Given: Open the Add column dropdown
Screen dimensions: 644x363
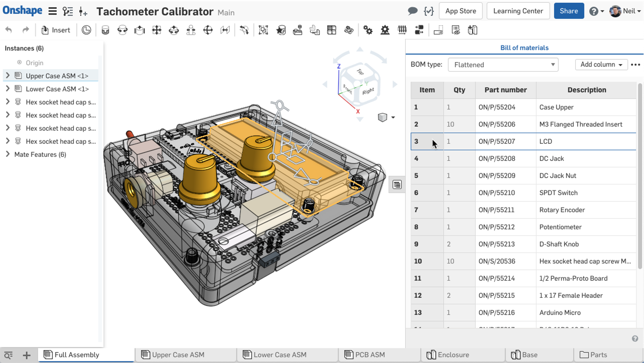Looking at the screenshot, I should pos(601,64).
